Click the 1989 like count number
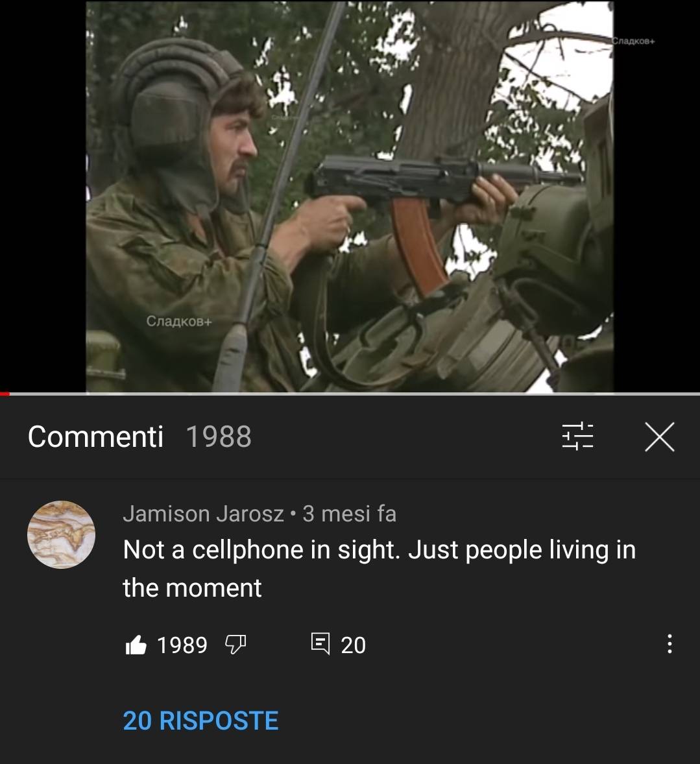Screen dimensions: 700x764 182,645
